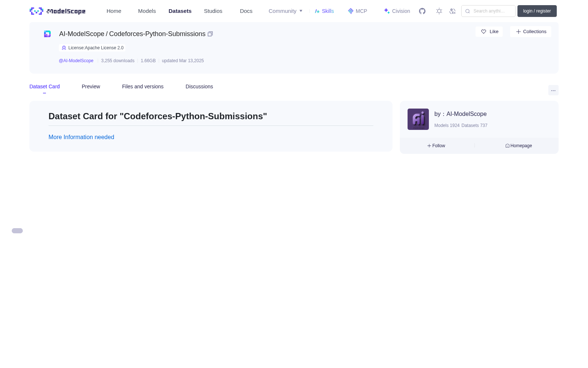
Task: Add dataset to Collections
Action: tap(531, 32)
